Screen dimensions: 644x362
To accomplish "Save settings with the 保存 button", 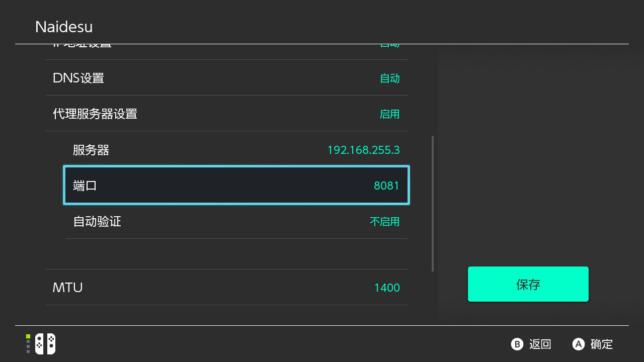I will point(528,285).
